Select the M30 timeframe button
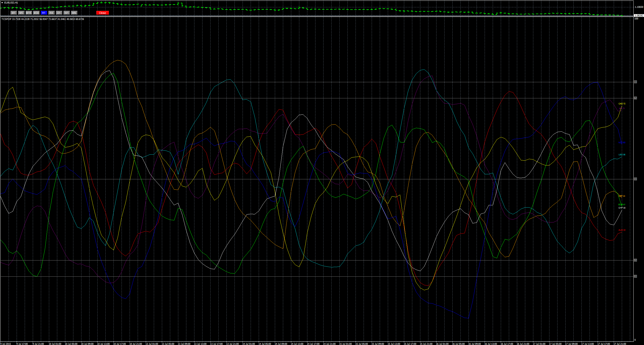This screenshot has height=345, width=644. coord(36,13)
